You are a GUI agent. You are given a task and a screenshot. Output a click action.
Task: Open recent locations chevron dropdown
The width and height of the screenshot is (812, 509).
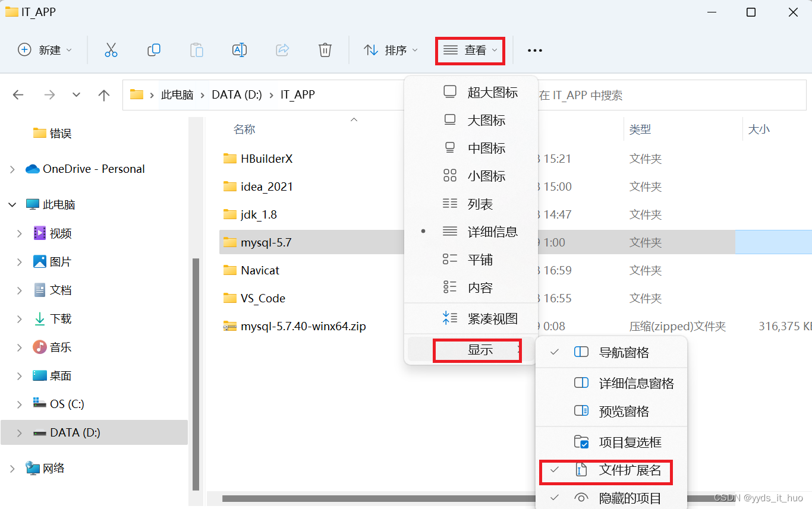76,94
